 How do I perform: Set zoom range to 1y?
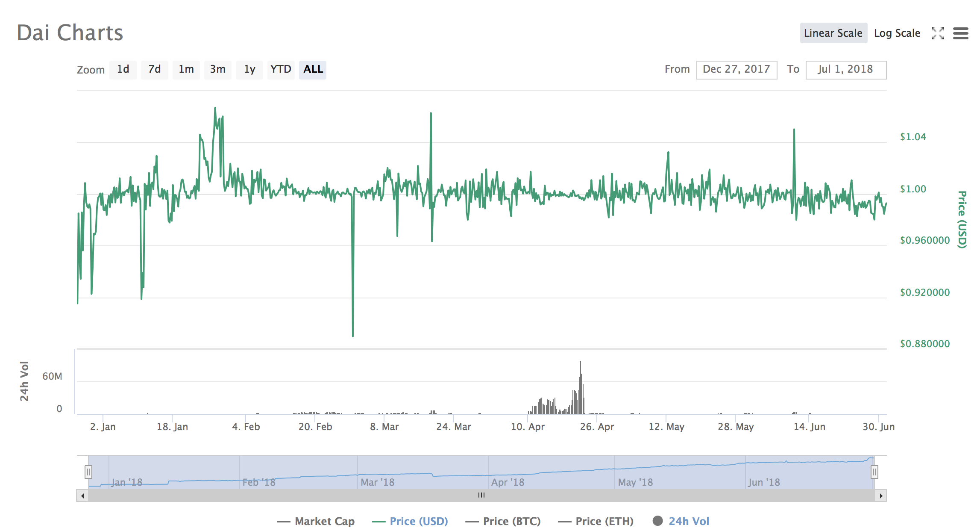pyautogui.click(x=249, y=69)
